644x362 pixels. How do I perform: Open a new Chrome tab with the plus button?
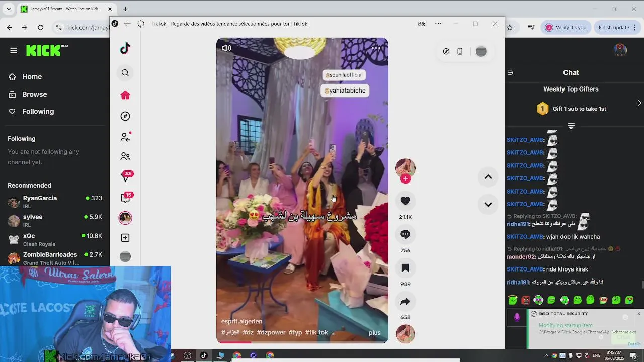point(125,9)
